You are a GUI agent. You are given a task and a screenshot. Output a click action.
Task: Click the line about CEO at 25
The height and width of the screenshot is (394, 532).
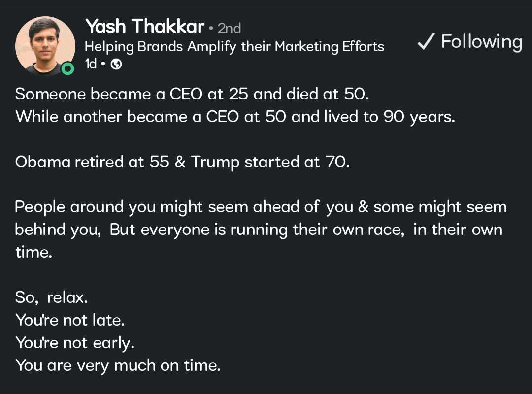(192, 94)
